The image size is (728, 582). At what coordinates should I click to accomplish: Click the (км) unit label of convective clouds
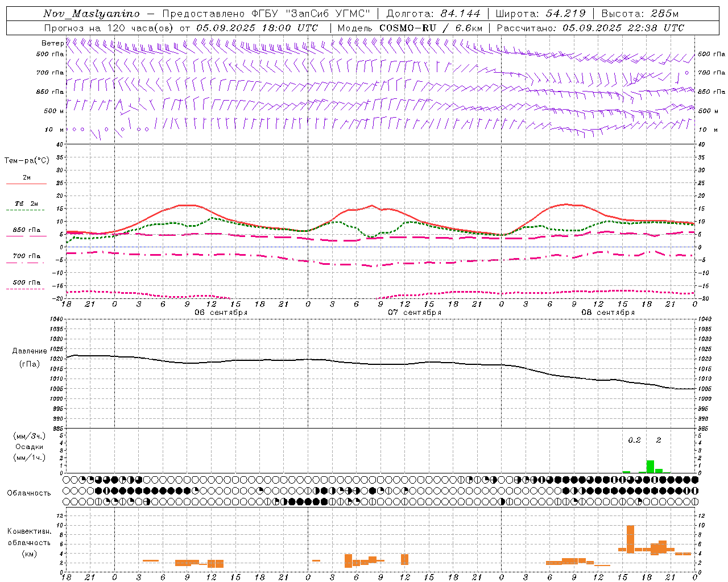30,554
